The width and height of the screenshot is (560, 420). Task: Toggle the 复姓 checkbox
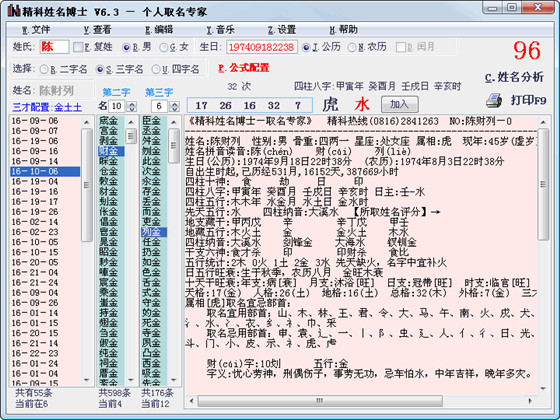coord(93,47)
